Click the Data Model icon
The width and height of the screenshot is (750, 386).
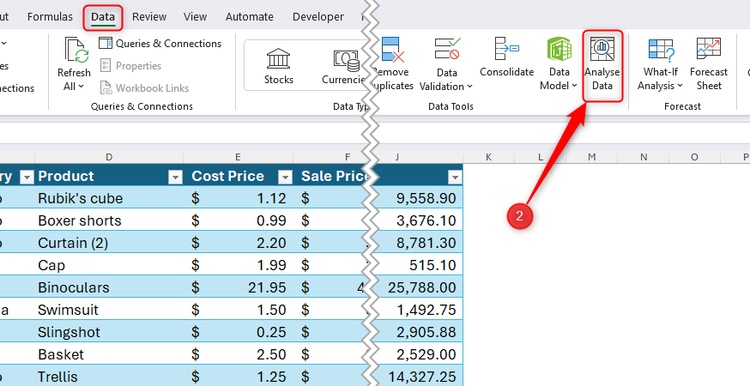pos(559,50)
